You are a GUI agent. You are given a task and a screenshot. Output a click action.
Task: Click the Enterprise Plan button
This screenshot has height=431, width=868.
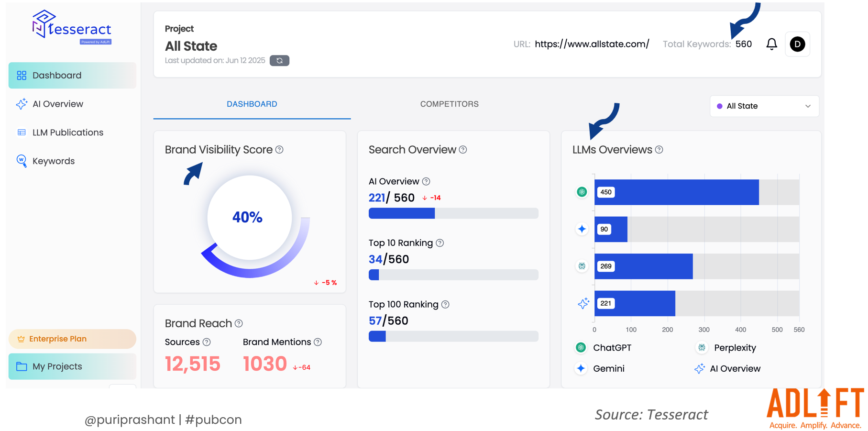pyautogui.click(x=72, y=339)
